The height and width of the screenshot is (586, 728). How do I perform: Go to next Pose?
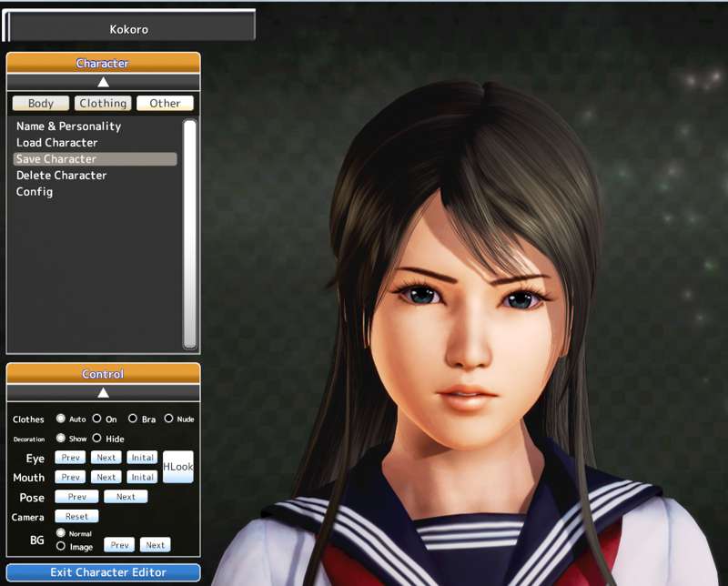(x=126, y=497)
